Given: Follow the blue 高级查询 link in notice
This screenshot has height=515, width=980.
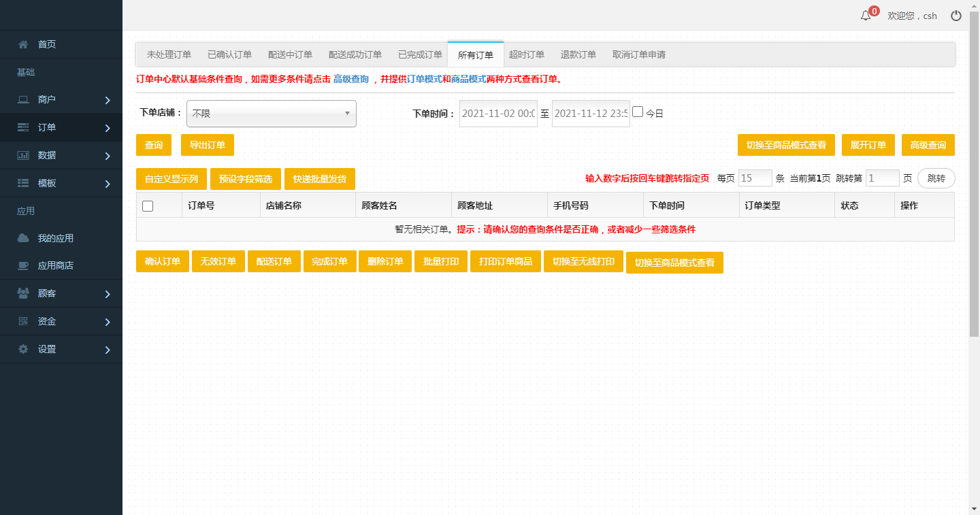Looking at the screenshot, I should pyautogui.click(x=350, y=79).
